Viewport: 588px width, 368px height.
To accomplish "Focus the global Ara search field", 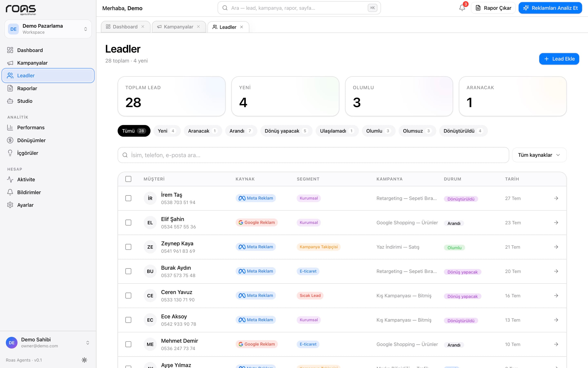I will (299, 8).
